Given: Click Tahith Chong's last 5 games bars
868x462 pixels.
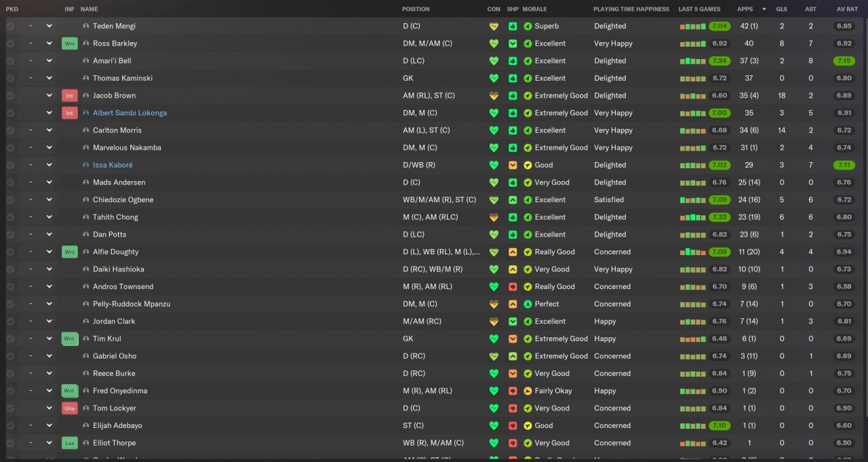Looking at the screenshot, I should [693, 217].
